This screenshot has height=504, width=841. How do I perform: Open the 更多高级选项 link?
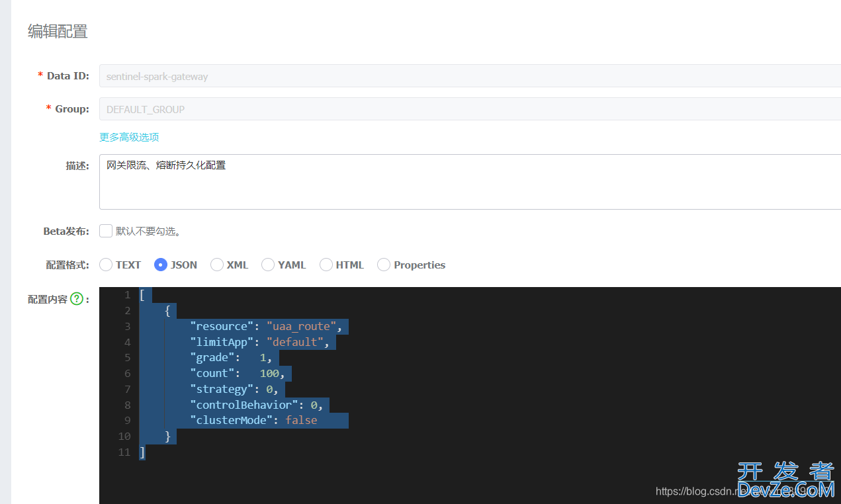[129, 137]
